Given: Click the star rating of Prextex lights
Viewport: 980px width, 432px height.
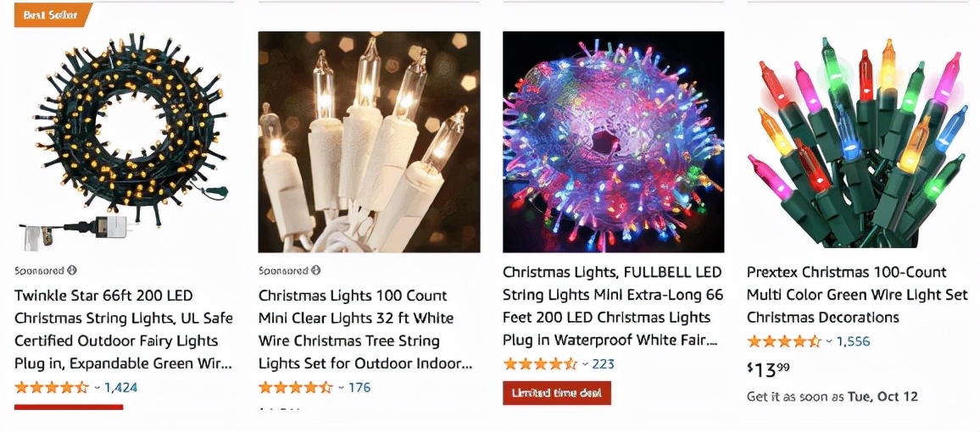Looking at the screenshot, I should pyautogui.click(x=783, y=341).
